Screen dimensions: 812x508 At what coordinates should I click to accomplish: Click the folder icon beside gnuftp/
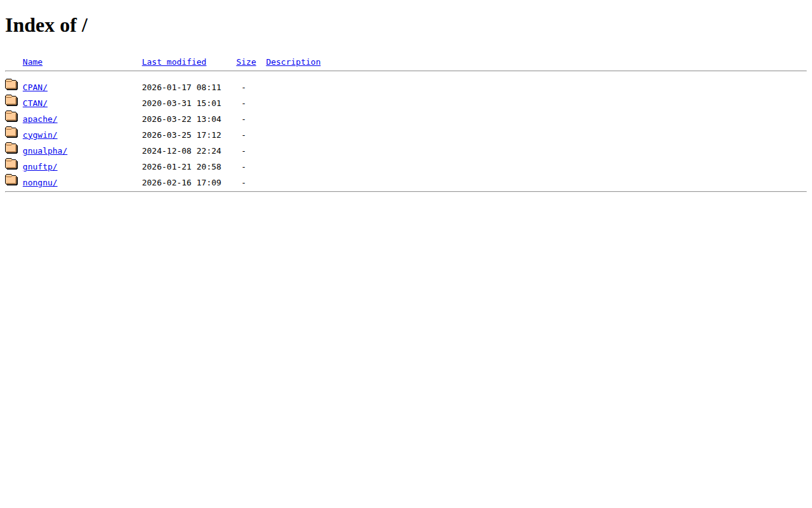tap(11, 164)
